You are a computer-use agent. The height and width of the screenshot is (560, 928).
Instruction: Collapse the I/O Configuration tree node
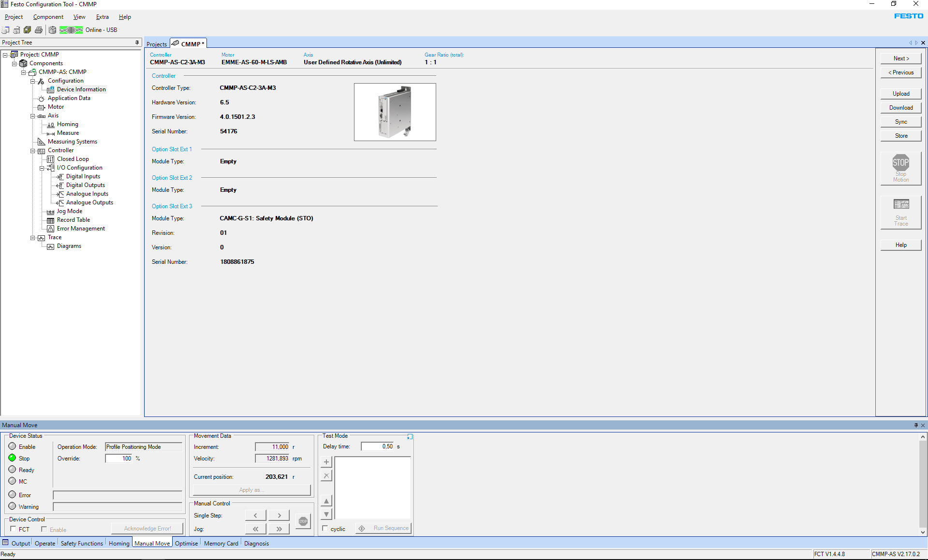coord(42,168)
